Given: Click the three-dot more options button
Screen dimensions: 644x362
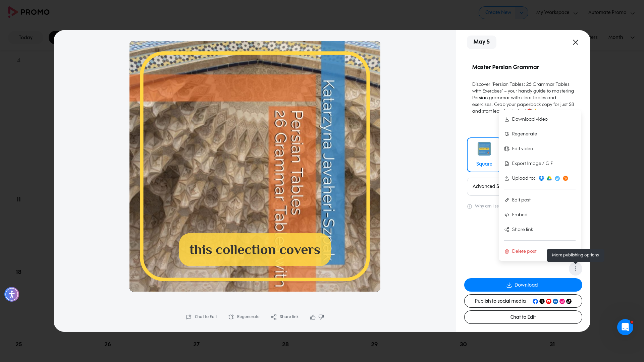Looking at the screenshot, I should point(576,269).
